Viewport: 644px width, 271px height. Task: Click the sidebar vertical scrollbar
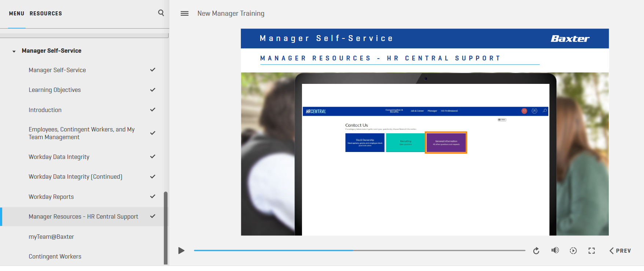click(x=166, y=228)
